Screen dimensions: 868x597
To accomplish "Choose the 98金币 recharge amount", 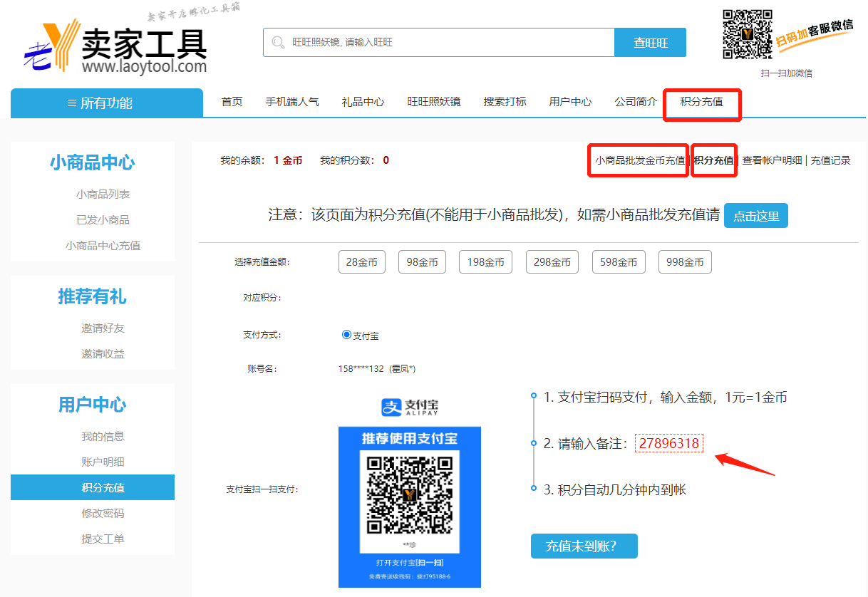I will tap(423, 262).
